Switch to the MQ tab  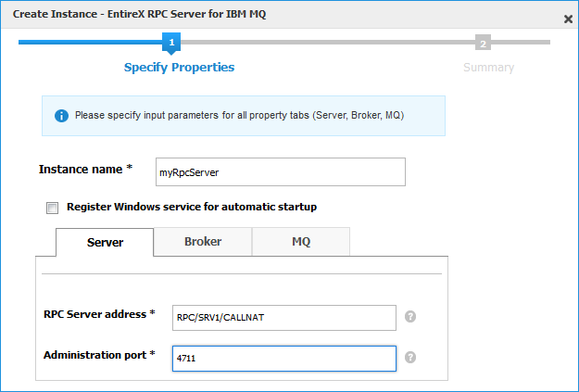(x=301, y=242)
